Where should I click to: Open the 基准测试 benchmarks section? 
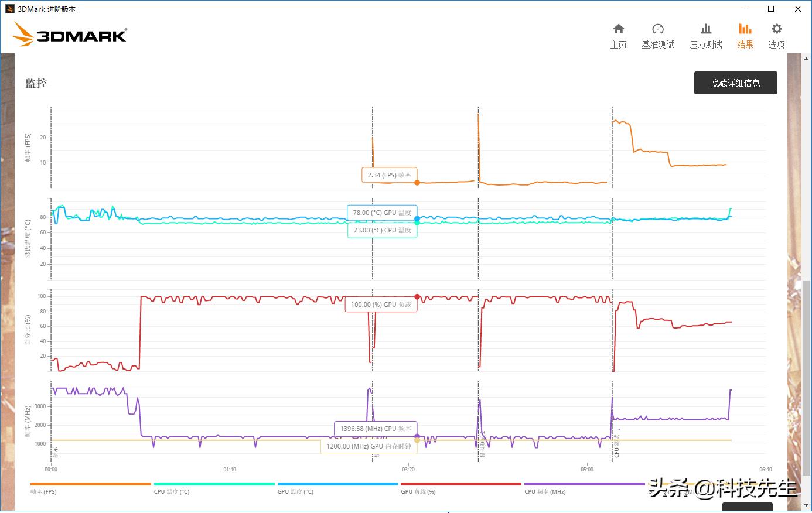(x=658, y=36)
